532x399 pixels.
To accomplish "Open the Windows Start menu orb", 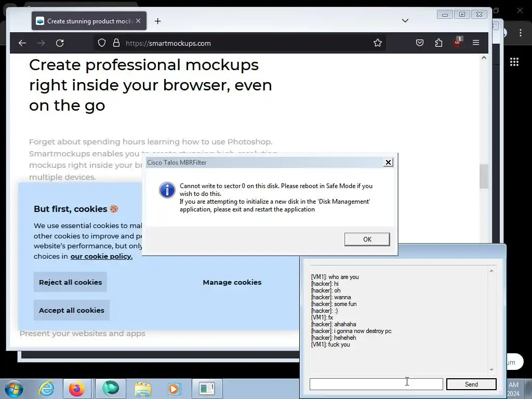I will tap(14, 389).
